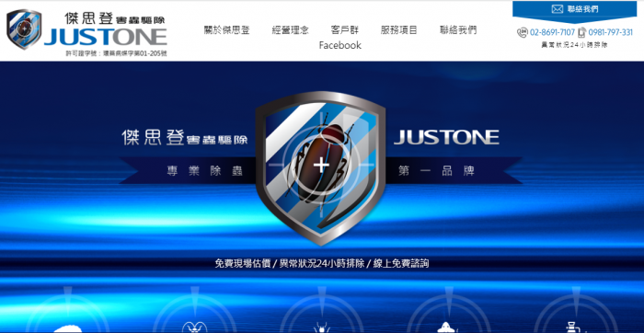This screenshot has height=333, width=644.
Task: Click the JUSTONE shield logo in header
Action: pyautogui.click(x=24, y=29)
